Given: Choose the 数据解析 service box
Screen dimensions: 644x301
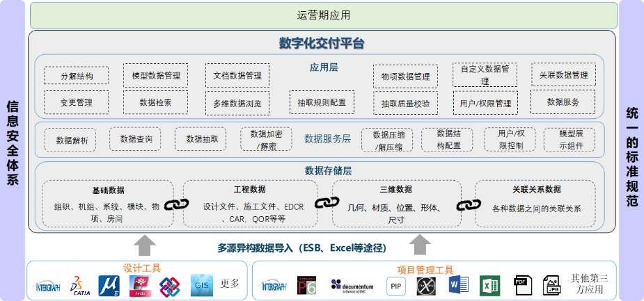Looking at the screenshot, I should [x=70, y=140].
